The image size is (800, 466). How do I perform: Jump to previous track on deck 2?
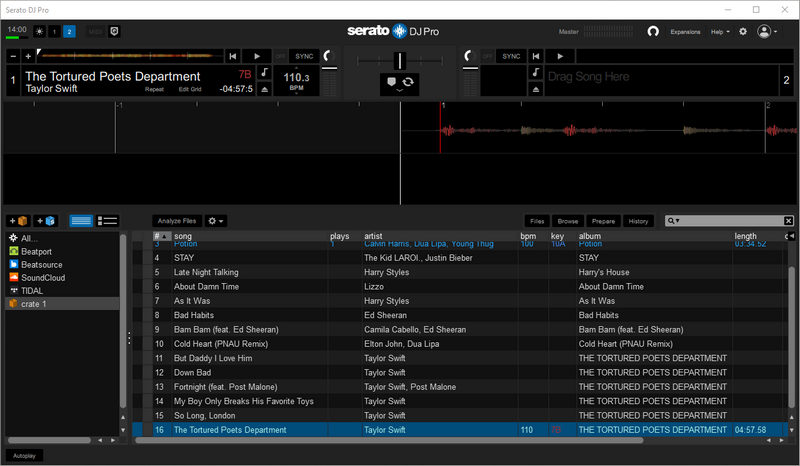pos(536,56)
